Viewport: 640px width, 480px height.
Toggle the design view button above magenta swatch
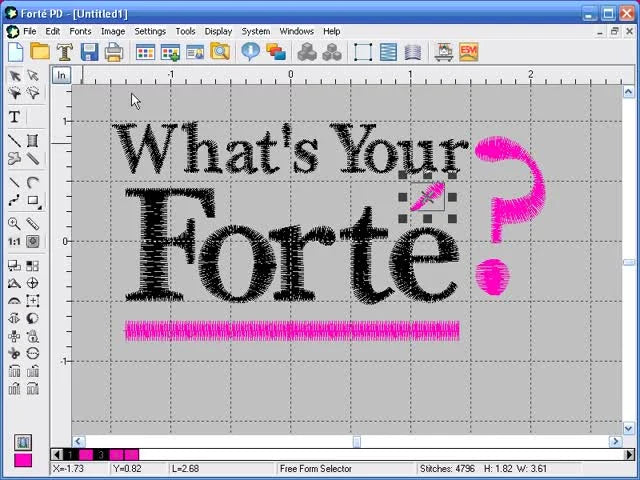[23, 442]
